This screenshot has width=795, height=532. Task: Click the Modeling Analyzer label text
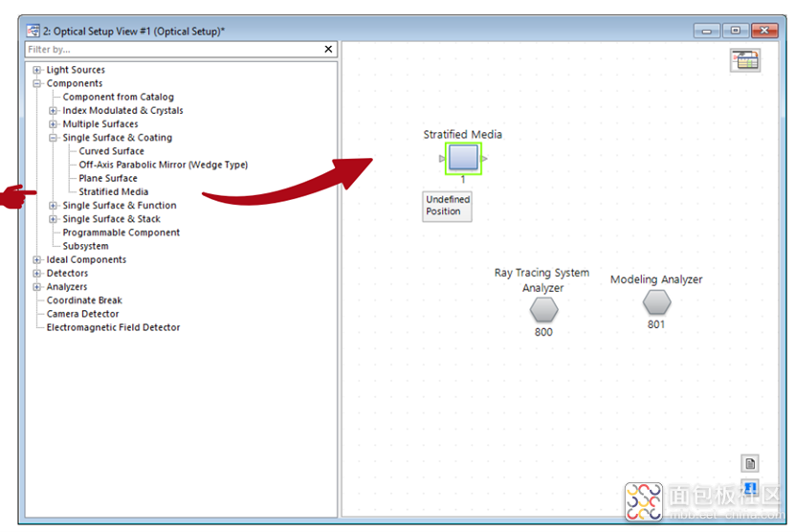(x=656, y=279)
